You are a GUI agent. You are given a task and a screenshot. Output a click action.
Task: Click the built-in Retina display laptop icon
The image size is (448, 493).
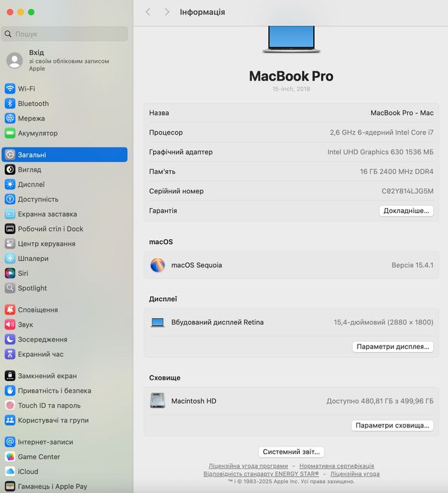[x=157, y=322]
